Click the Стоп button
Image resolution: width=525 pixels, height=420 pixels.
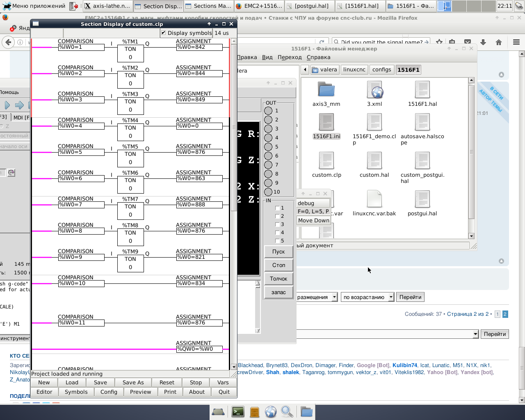coord(278,265)
